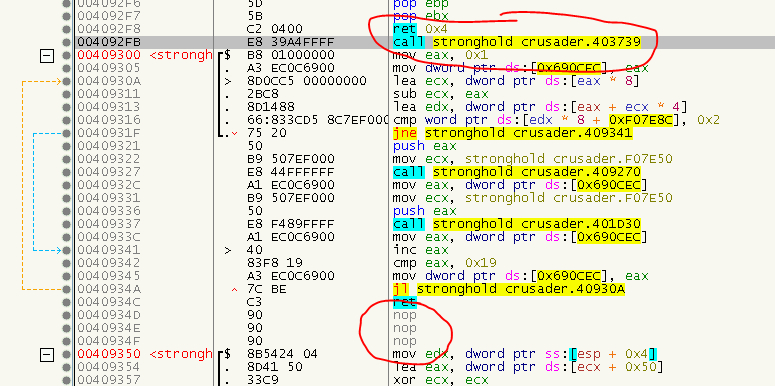Collapse the function at 00409300

[x=47, y=55]
